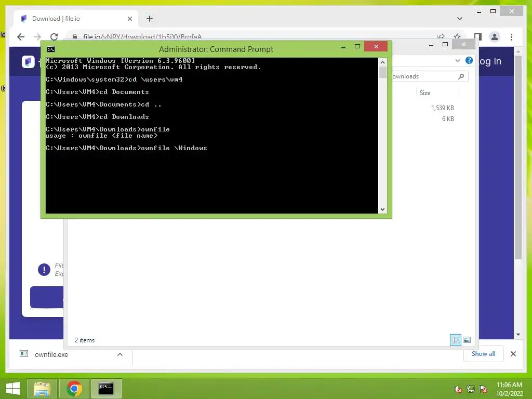The image size is (532, 399).
Task: Click the Command Prompt scrollbar thumb
Action: pos(383,72)
